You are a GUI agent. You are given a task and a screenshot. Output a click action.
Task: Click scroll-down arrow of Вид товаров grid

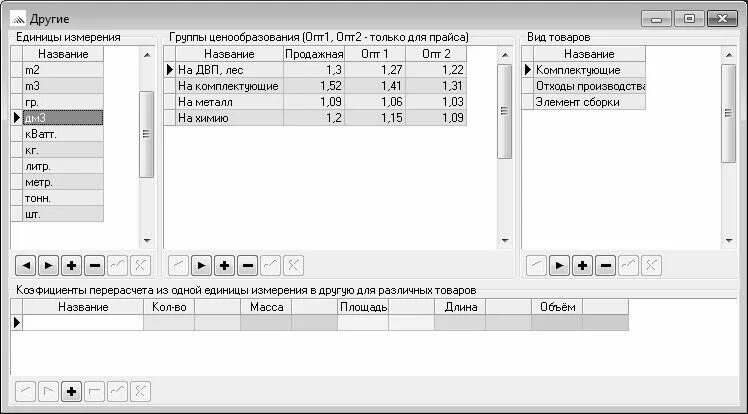pos(728,240)
